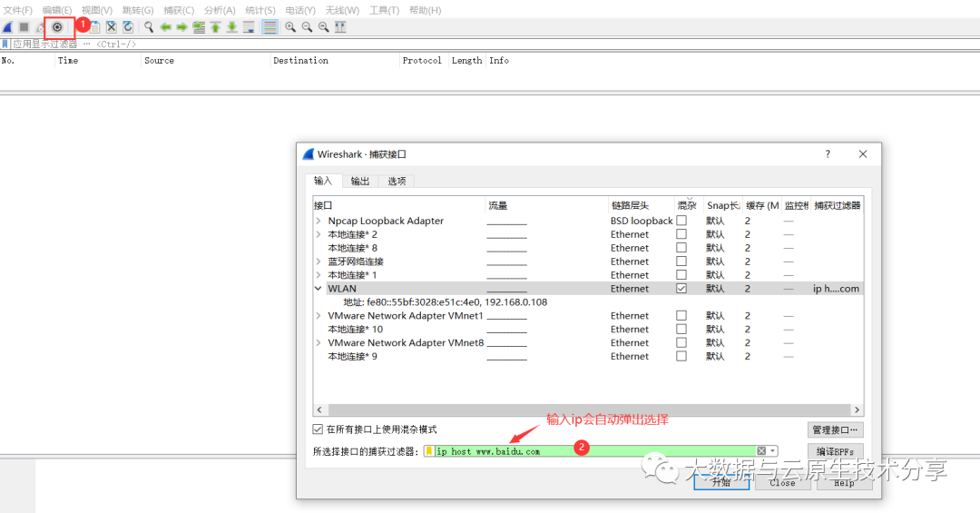Restart the current capture
Viewport: 980px width, 513px height.
40,27
